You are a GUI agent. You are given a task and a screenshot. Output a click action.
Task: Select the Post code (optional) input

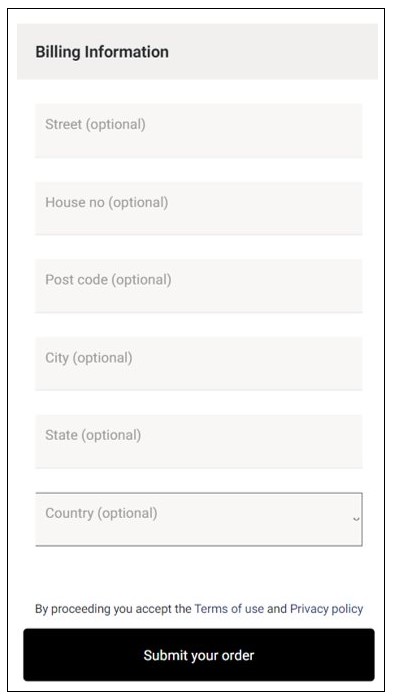pos(199,286)
